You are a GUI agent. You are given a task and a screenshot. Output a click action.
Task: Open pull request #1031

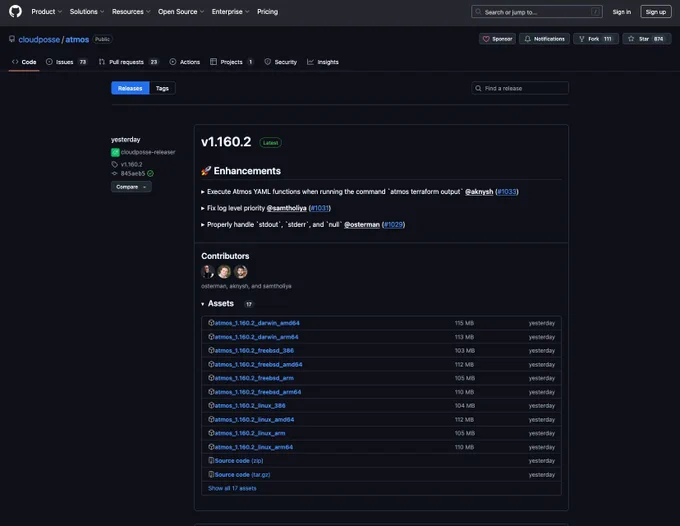[320, 208]
